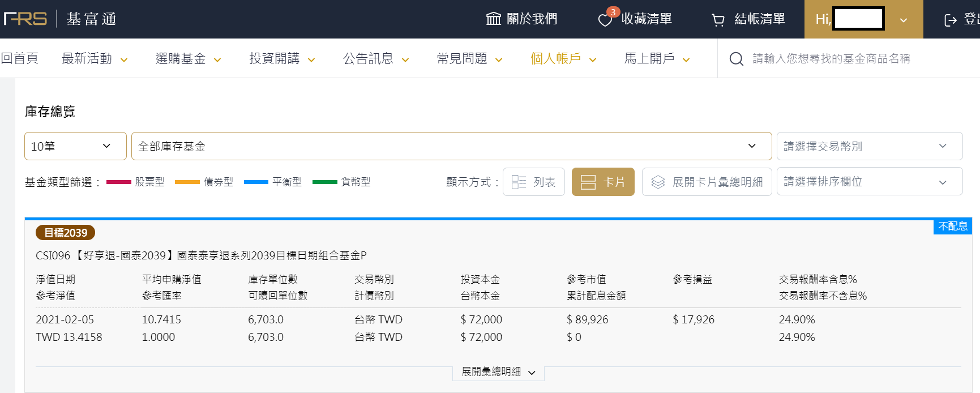Click the list view icon in 列表 button

pyautogui.click(x=519, y=182)
